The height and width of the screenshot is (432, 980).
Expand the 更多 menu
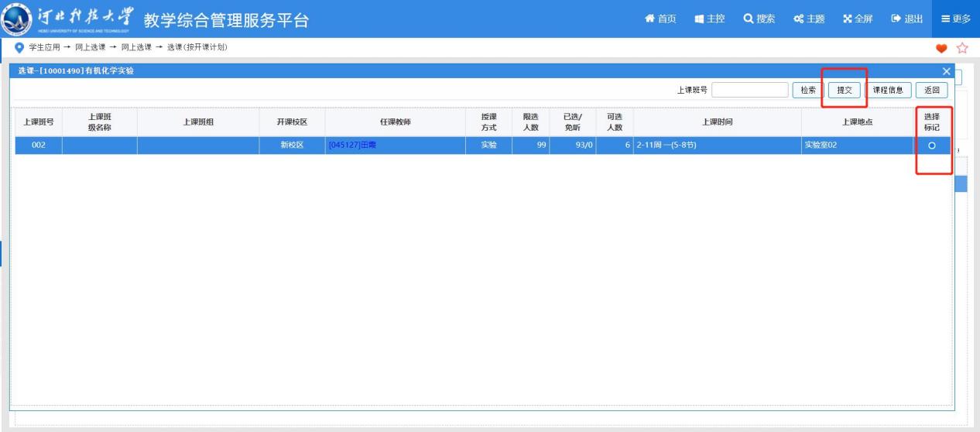pos(955,19)
